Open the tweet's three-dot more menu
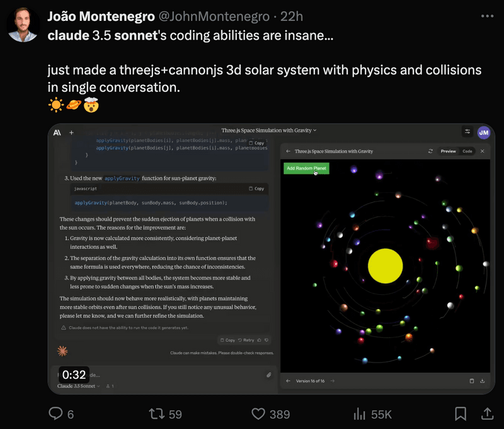 [x=487, y=16]
